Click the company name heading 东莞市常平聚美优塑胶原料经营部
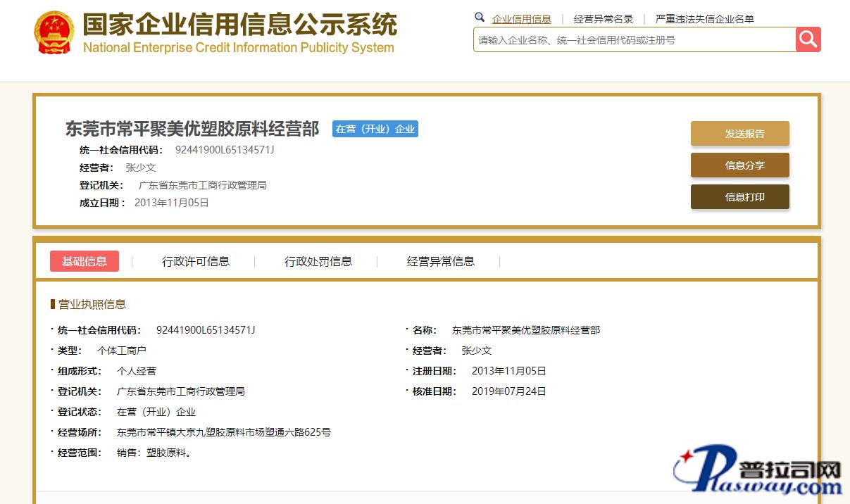Screen dimensions: 850x504 192,129
